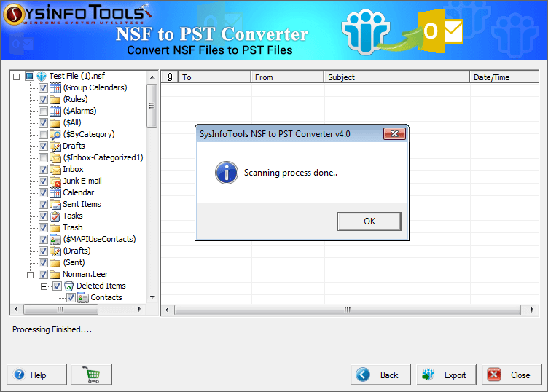This screenshot has width=548, height=392.
Task: Click the Sent Items folder icon
Action: pyautogui.click(x=55, y=205)
